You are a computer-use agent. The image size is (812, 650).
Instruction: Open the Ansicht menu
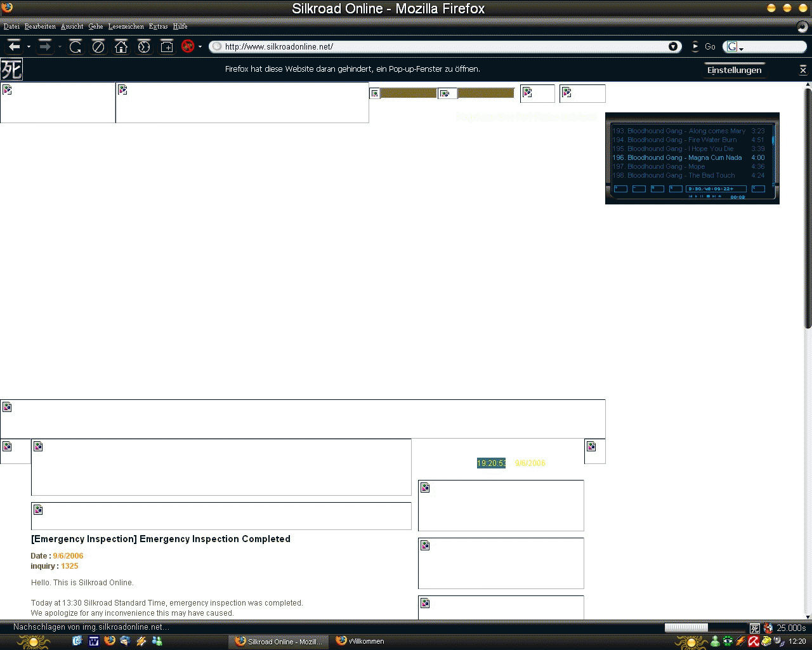[x=72, y=27]
